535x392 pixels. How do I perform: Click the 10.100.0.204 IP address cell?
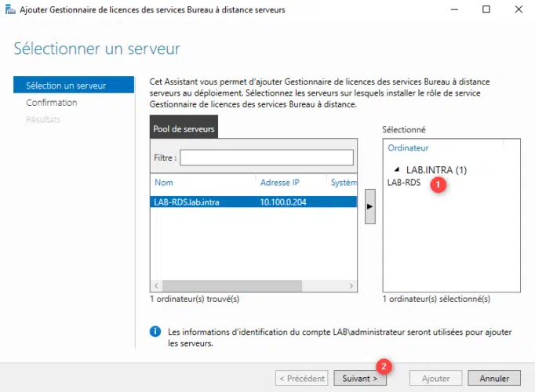tap(283, 202)
